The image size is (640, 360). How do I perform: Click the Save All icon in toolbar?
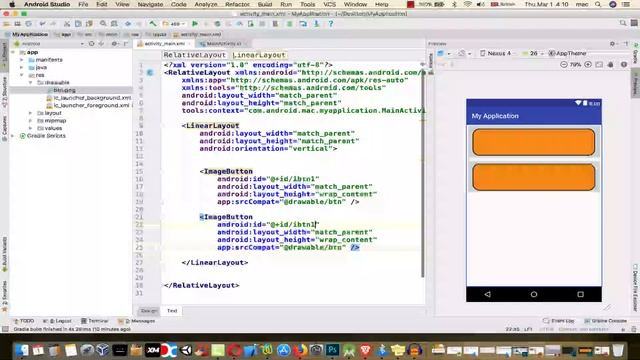coord(18,24)
